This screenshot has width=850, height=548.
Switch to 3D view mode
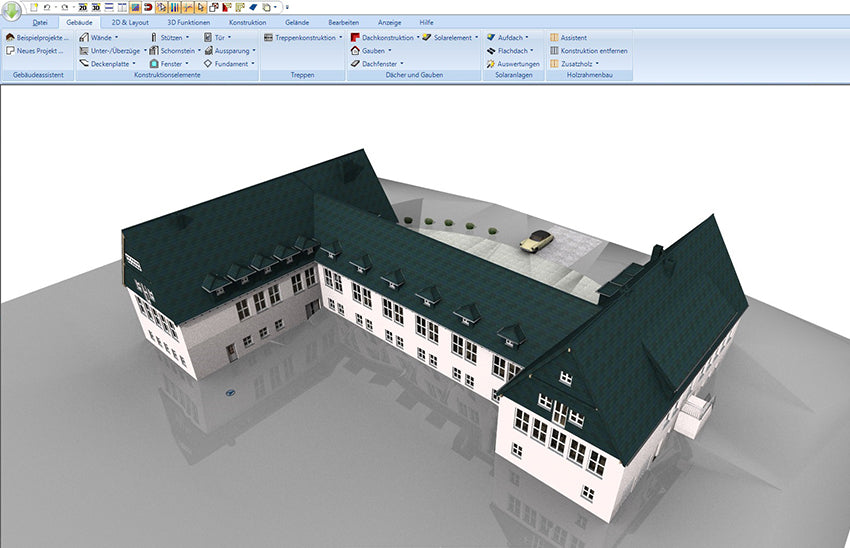[x=96, y=7]
